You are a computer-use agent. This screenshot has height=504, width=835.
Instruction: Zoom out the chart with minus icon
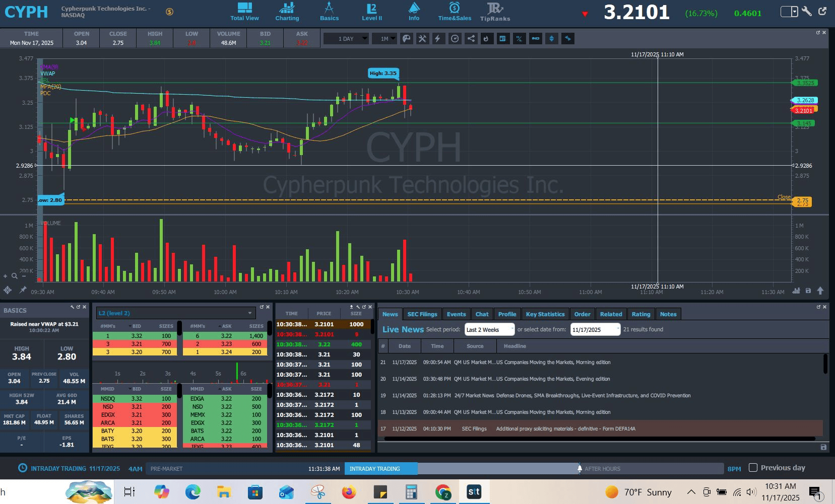coord(24,276)
